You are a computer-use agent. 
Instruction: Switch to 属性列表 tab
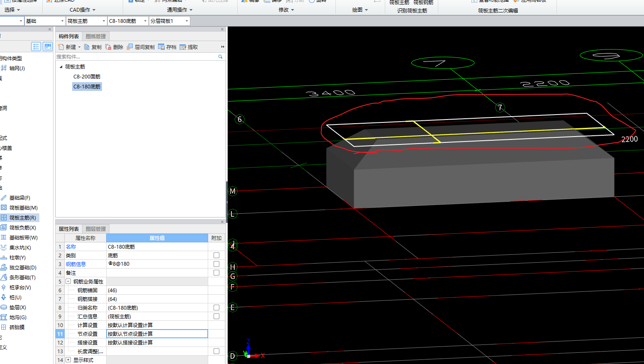coord(69,229)
